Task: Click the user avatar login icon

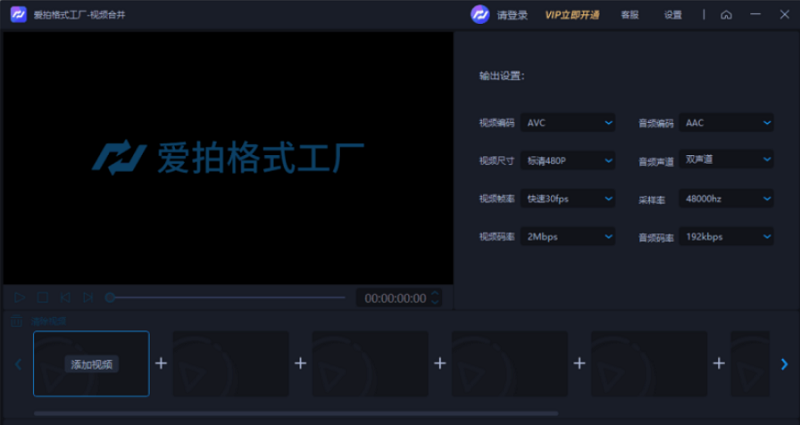Action: (480, 15)
